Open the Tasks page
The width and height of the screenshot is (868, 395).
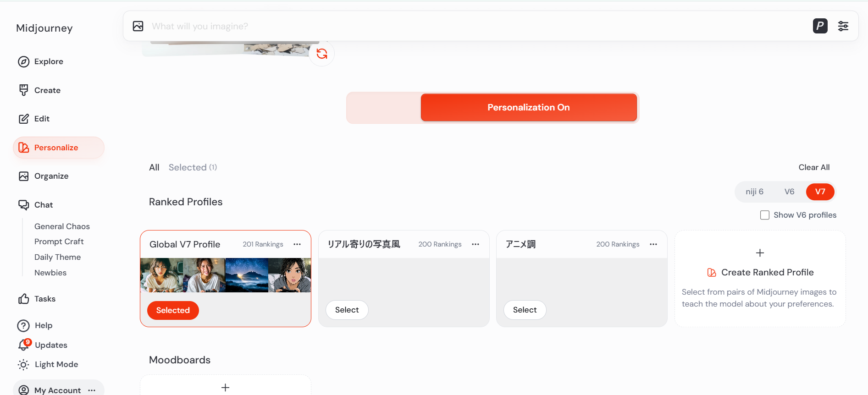(x=45, y=299)
